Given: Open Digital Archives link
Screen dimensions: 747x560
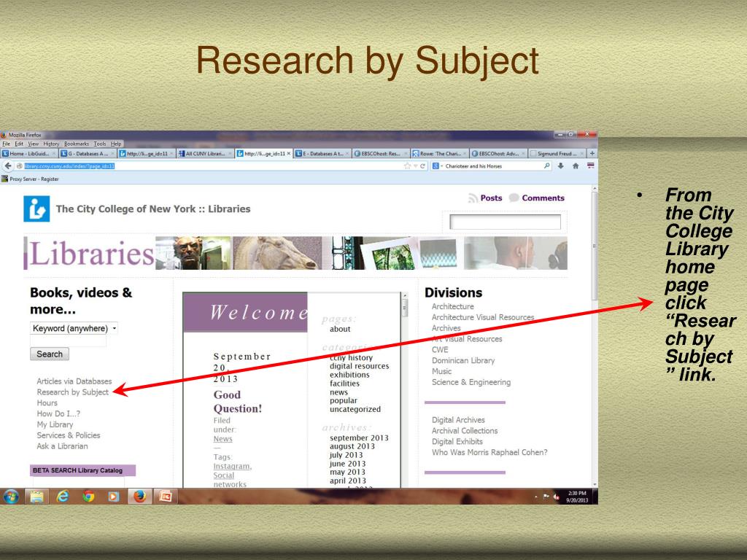Looking at the screenshot, I should [x=458, y=420].
